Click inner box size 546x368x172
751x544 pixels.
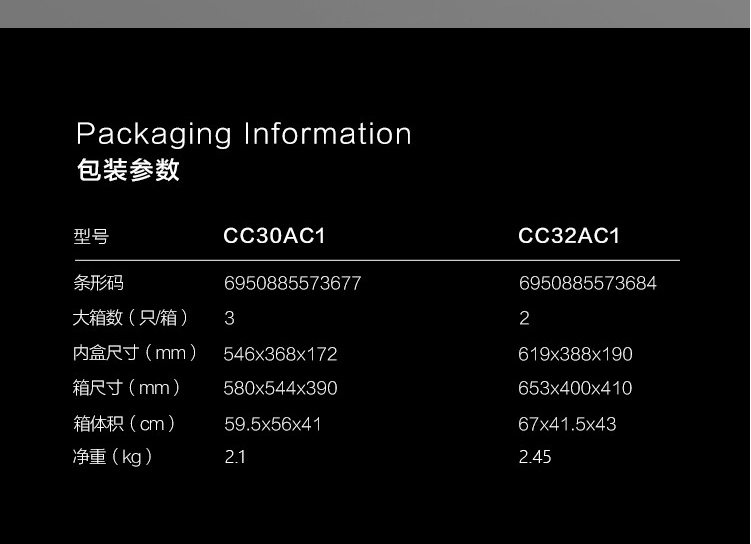tap(280, 354)
